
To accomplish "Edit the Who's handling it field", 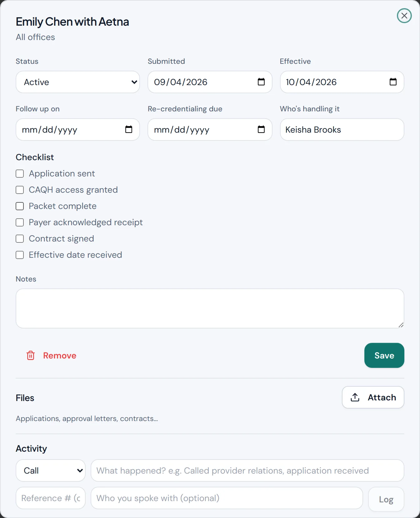I will tap(342, 129).
